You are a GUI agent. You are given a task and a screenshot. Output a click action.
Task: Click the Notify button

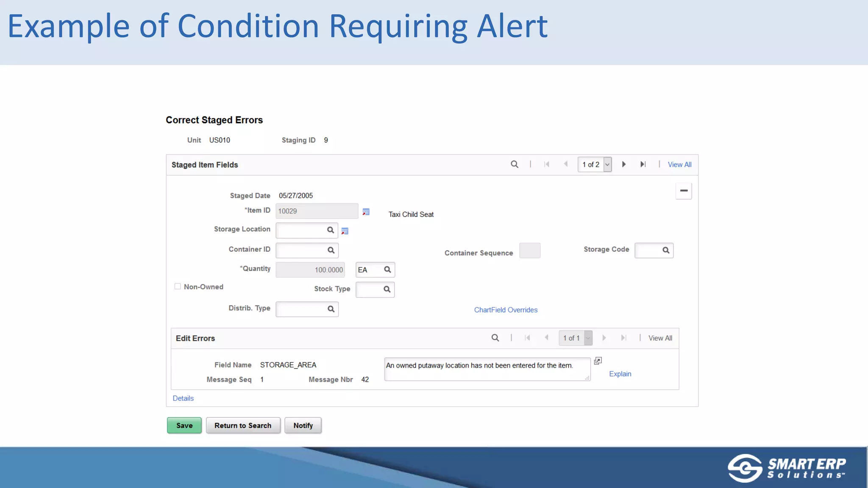303,426
